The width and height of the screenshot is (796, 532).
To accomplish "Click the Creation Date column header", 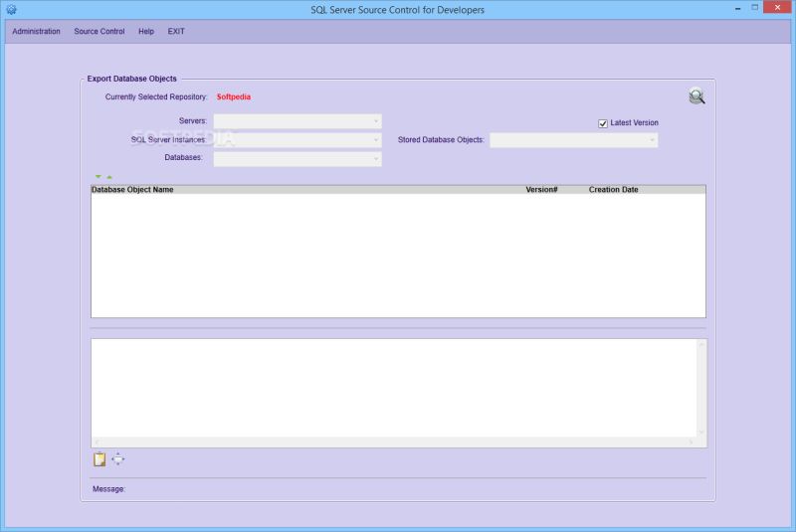I will pyautogui.click(x=613, y=189).
